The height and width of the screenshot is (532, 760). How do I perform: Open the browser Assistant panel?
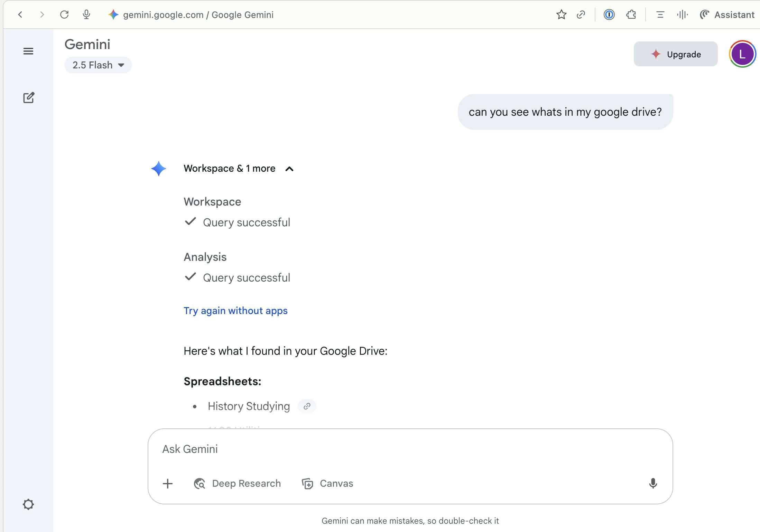[x=727, y=15]
